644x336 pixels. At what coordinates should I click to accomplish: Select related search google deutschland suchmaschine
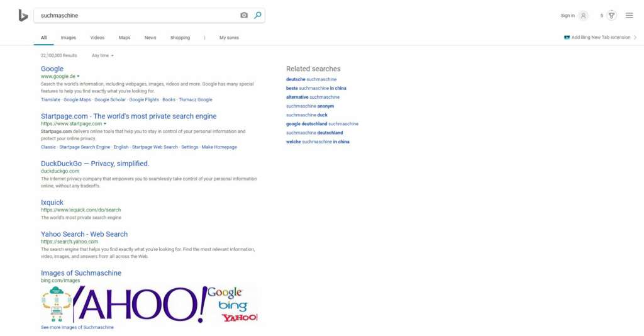323,123
